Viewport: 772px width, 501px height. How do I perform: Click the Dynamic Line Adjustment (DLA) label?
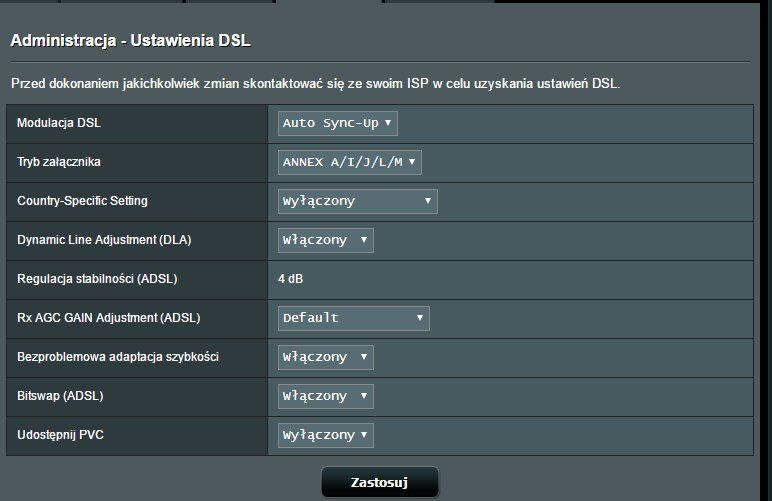104,240
